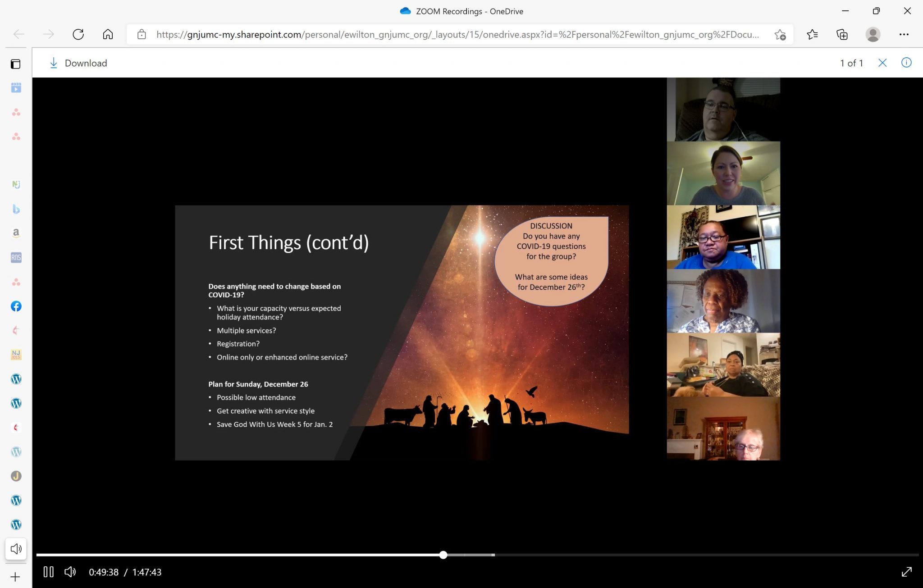This screenshot has width=923, height=588.
Task: Enter fullscreen using expand arrows icon
Action: pos(906,572)
